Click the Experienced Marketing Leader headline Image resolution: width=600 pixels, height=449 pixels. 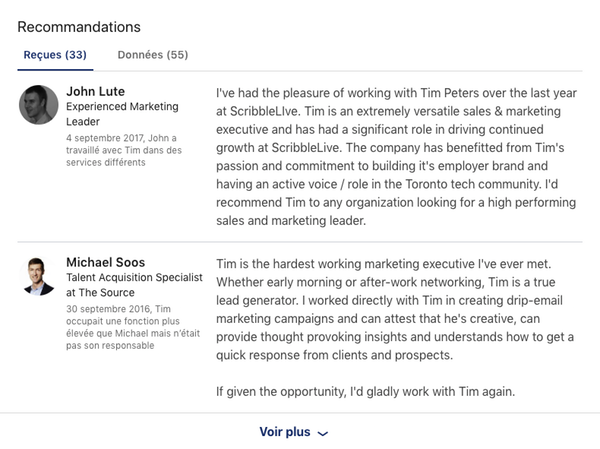pyautogui.click(x=122, y=113)
